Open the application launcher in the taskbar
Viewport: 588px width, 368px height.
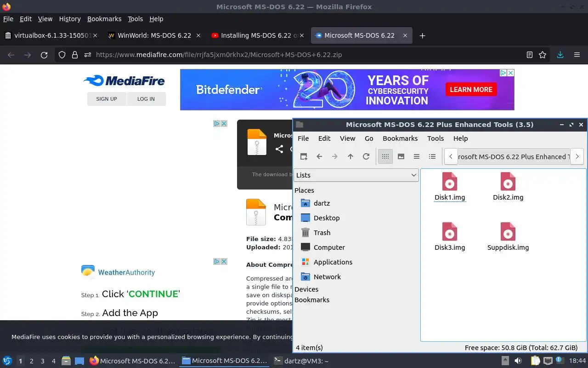pyautogui.click(x=7, y=361)
